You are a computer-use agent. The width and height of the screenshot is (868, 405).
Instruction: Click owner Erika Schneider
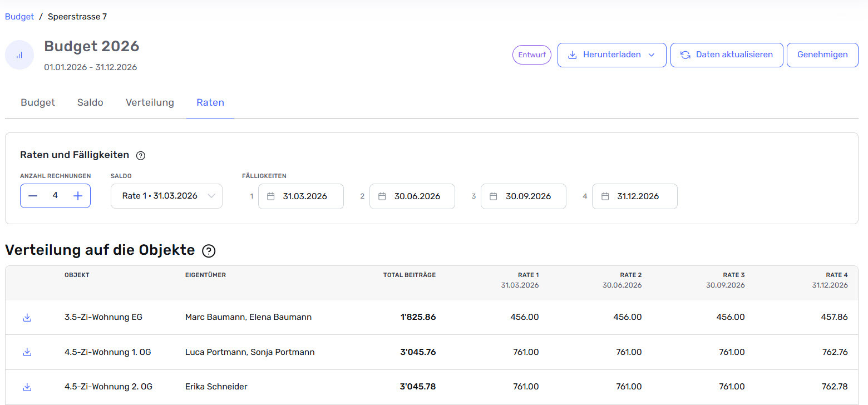216,387
